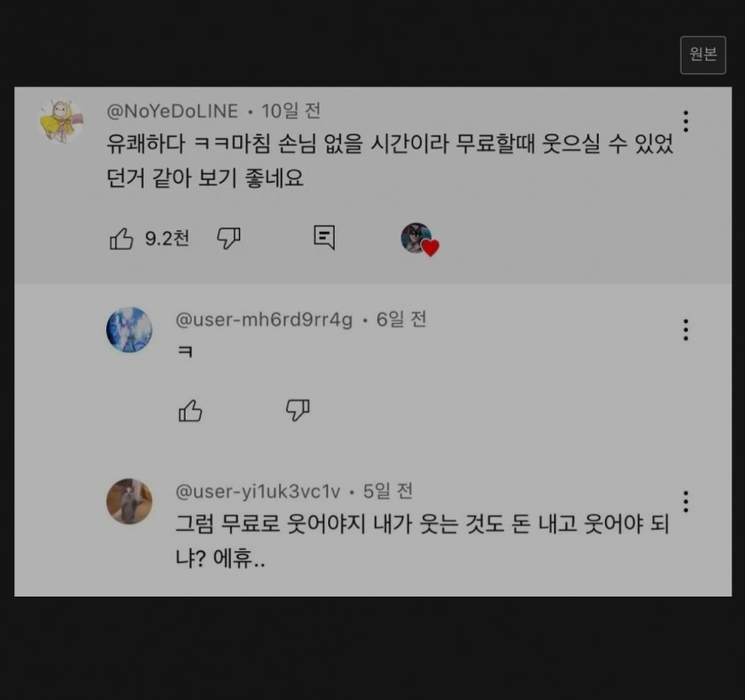Open user-yi1uk3vc1v reply options menu
The image size is (745, 700).
pyautogui.click(x=685, y=501)
